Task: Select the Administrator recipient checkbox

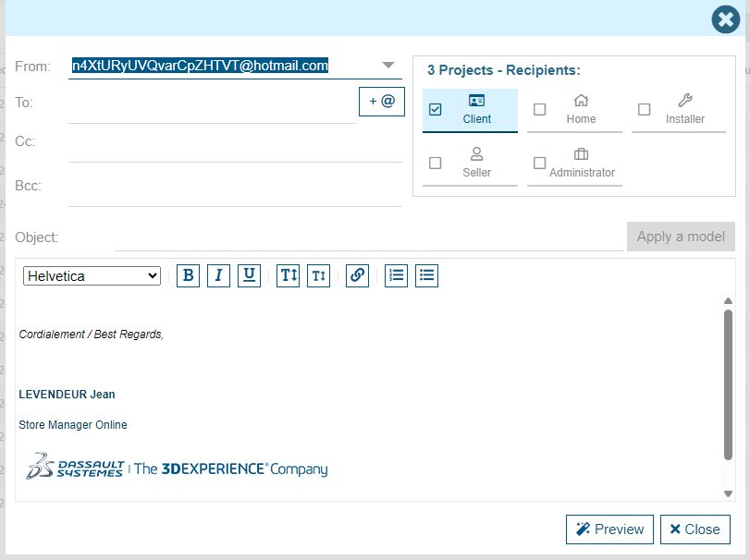Action: (540, 163)
